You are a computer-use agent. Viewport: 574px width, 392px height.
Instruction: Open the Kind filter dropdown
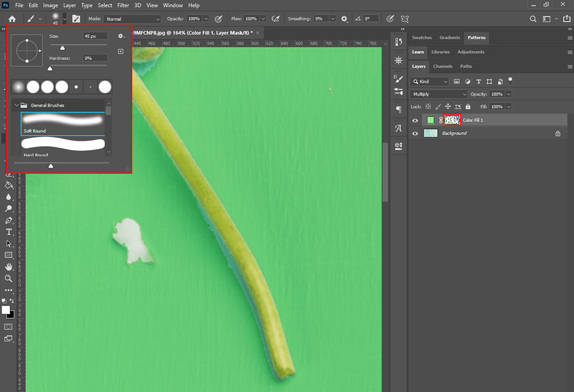coord(429,82)
